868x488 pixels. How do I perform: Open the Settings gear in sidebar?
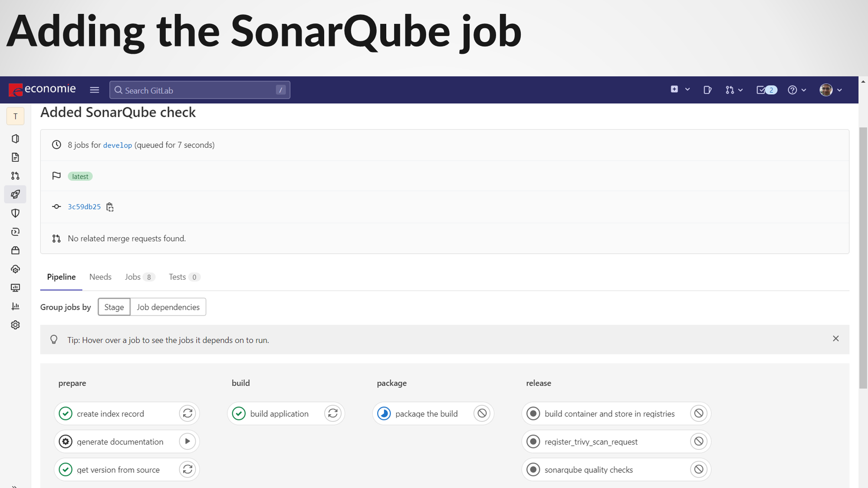coord(15,325)
